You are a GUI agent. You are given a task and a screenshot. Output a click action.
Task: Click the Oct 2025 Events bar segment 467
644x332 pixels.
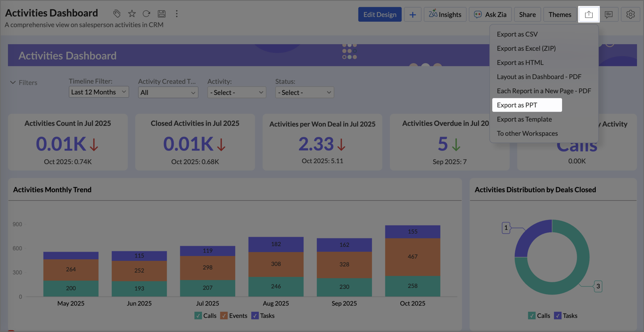pyautogui.click(x=412, y=257)
